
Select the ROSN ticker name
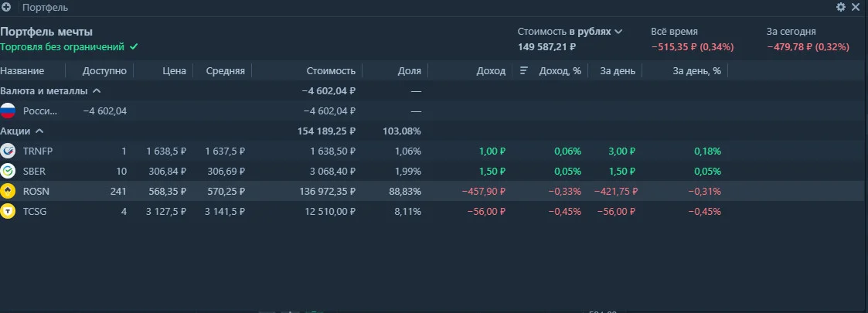tap(36, 192)
